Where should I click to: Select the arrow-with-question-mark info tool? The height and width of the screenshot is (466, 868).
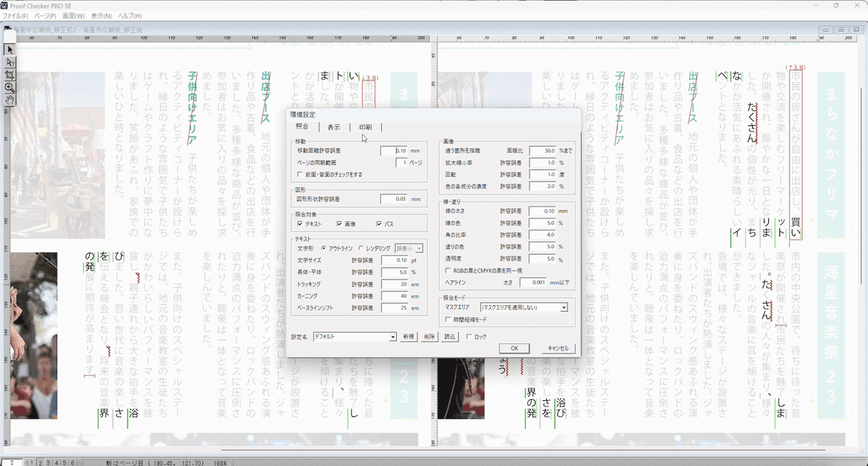(x=10, y=63)
